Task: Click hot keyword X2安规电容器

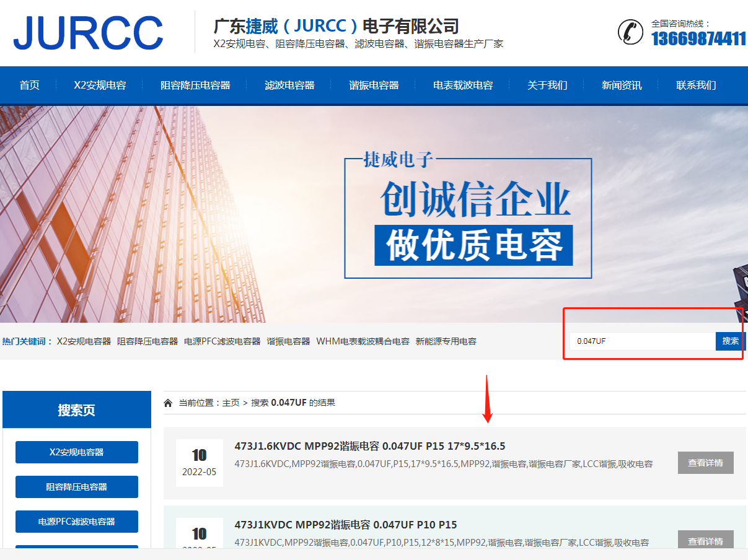Action: click(84, 341)
